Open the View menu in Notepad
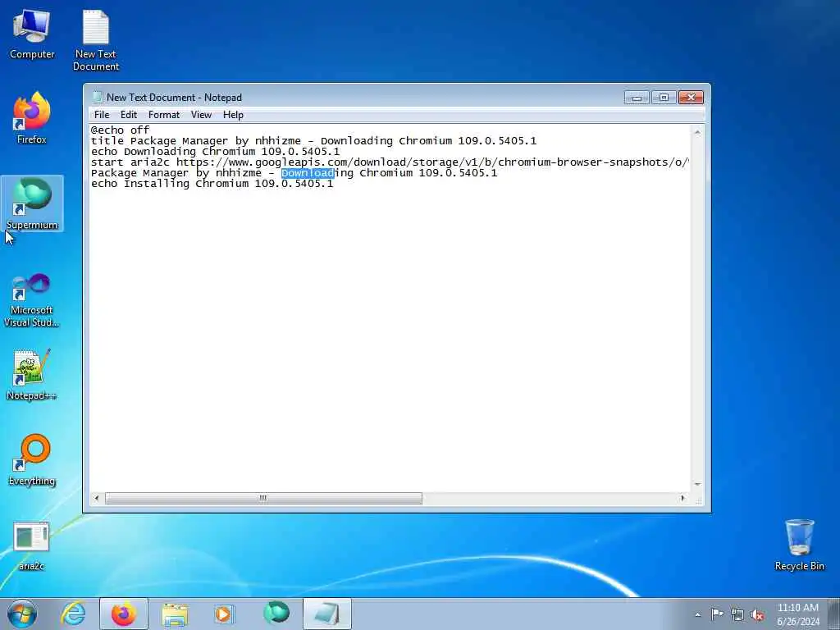Image resolution: width=840 pixels, height=630 pixels. (201, 115)
